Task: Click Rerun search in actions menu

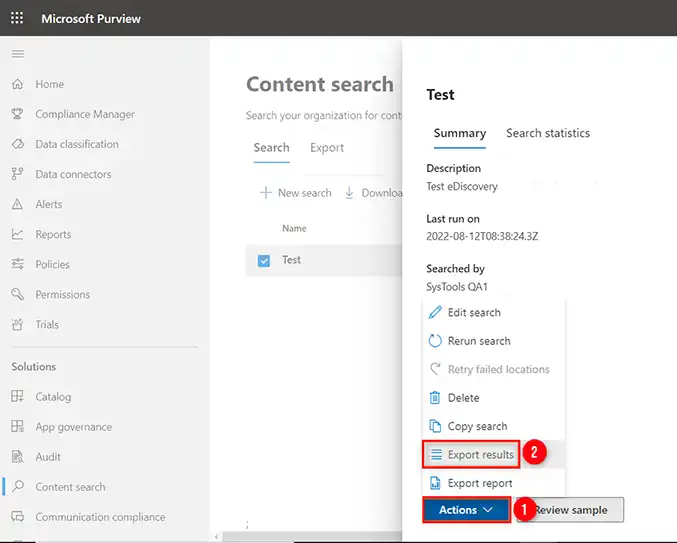Action: [x=479, y=341]
